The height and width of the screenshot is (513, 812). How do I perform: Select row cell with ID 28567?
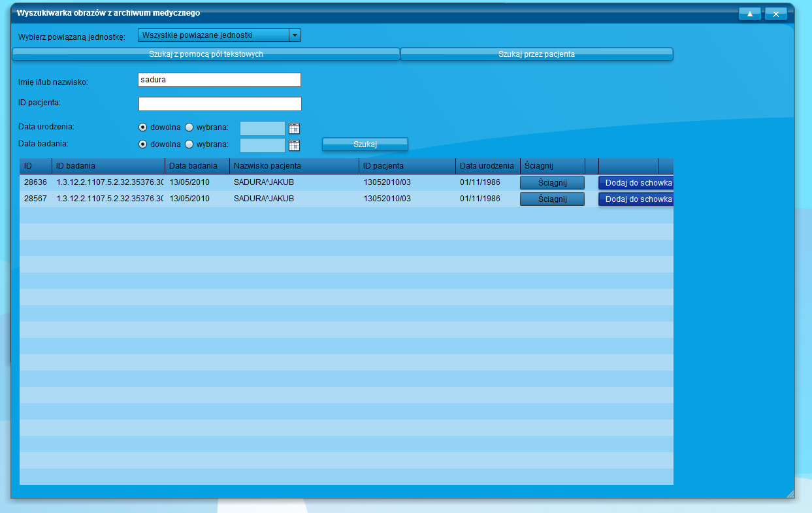[x=35, y=199]
